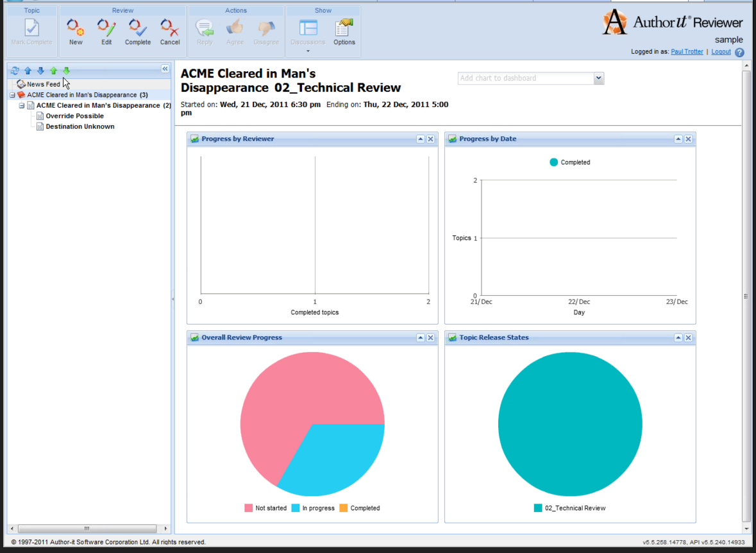
Task: Collapse the Progress by Date chart
Action: 678,139
